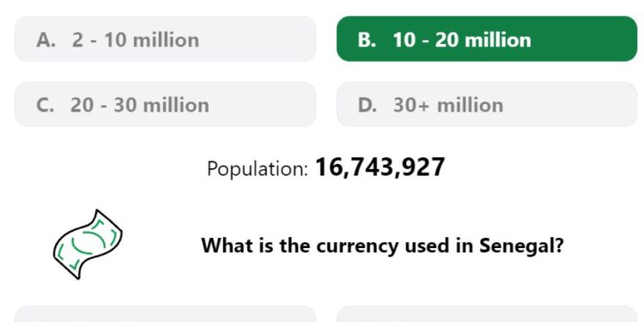Screen dimensions: 644x322
Task: Click the letter "D." on the fourth option
Action: pyautogui.click(x=368, y=105)
